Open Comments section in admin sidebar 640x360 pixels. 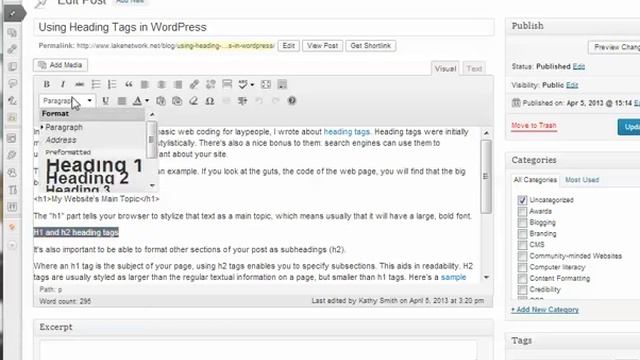click(12, 83)
